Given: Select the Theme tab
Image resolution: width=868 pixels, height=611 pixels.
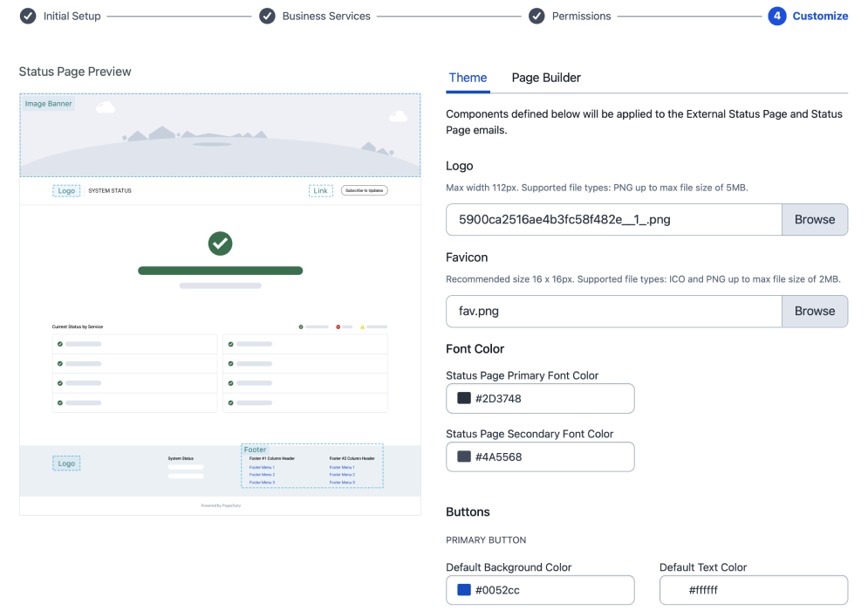Looking at the screenshot, I should pyautogui.click(x=468, y=78).
